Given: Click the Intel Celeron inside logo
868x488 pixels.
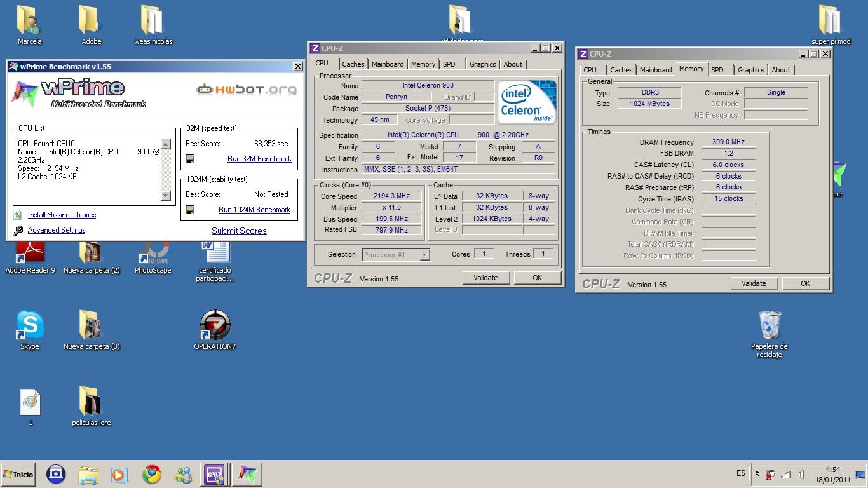Looking at the screenshot, I should 527,102.
